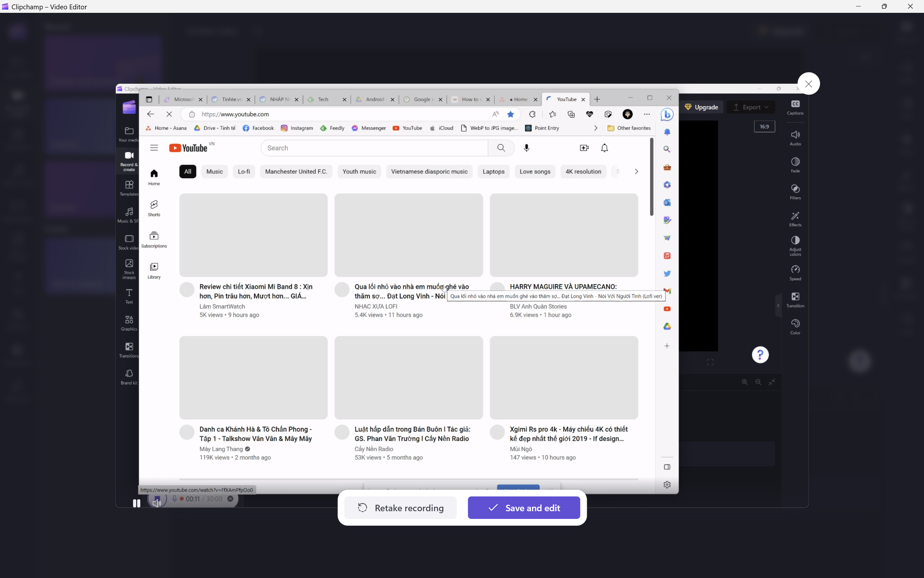
Task: Open the browser three-dot settings menu
Action: click(647, 114)
